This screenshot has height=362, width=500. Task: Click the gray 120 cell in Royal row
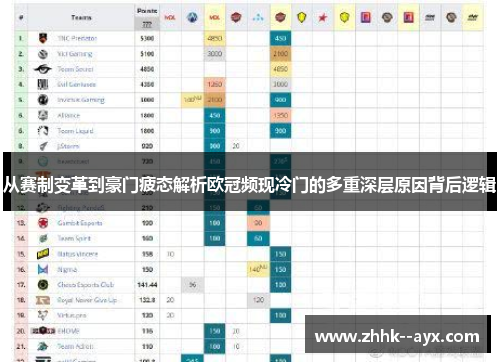[258, 300]
